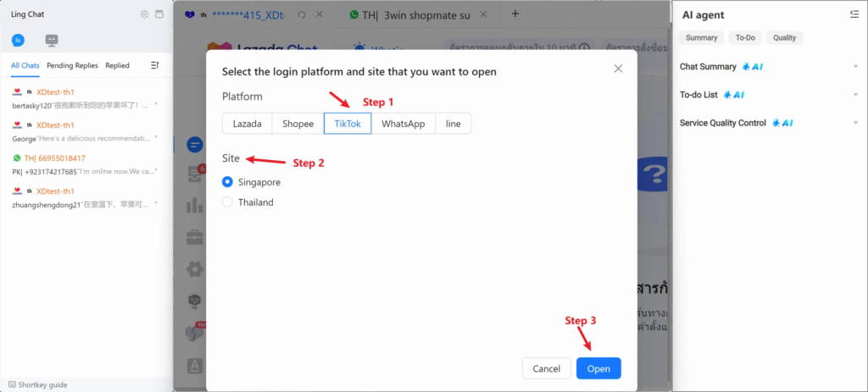Open inbox icon with red badge in sidebar
Screen dimensions: 868x392
pos(195,174)
